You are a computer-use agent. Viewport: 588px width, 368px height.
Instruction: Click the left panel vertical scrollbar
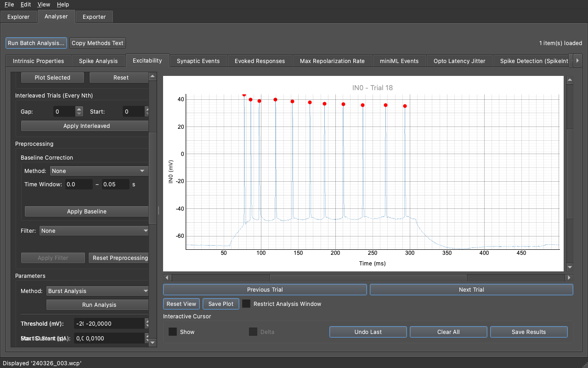tap(153, 178)
